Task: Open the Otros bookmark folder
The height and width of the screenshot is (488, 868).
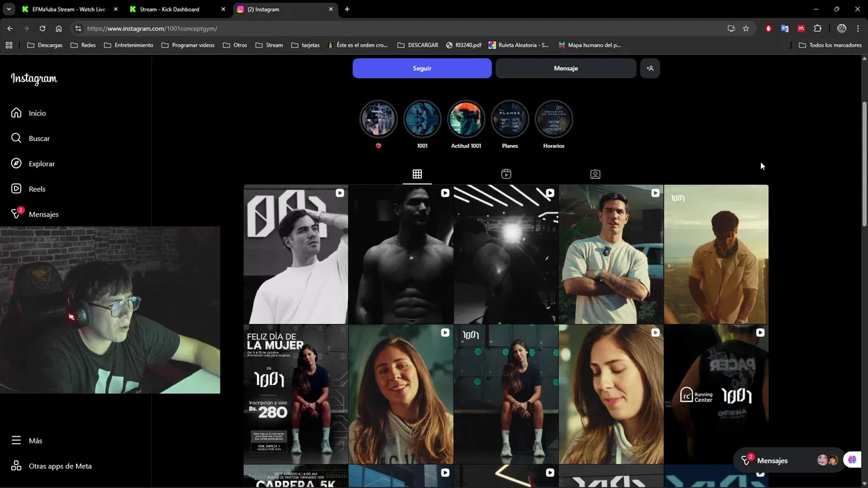Action: (235, 45)
